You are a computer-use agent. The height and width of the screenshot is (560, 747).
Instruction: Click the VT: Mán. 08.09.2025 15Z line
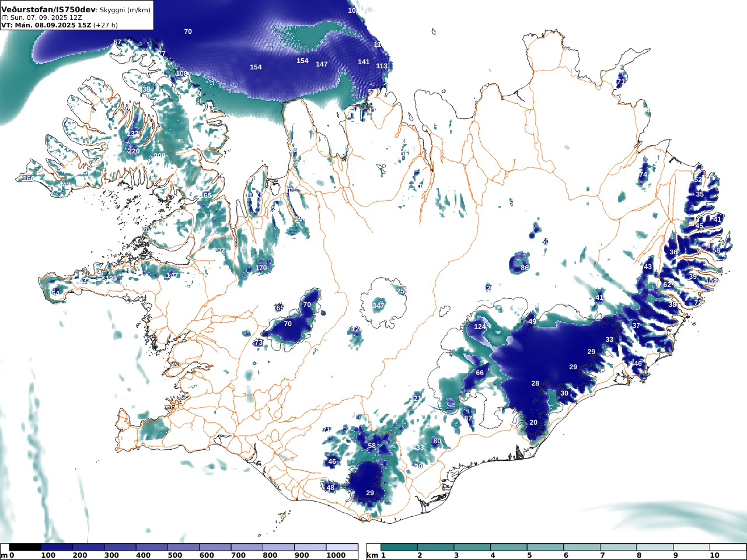(46, 25)
